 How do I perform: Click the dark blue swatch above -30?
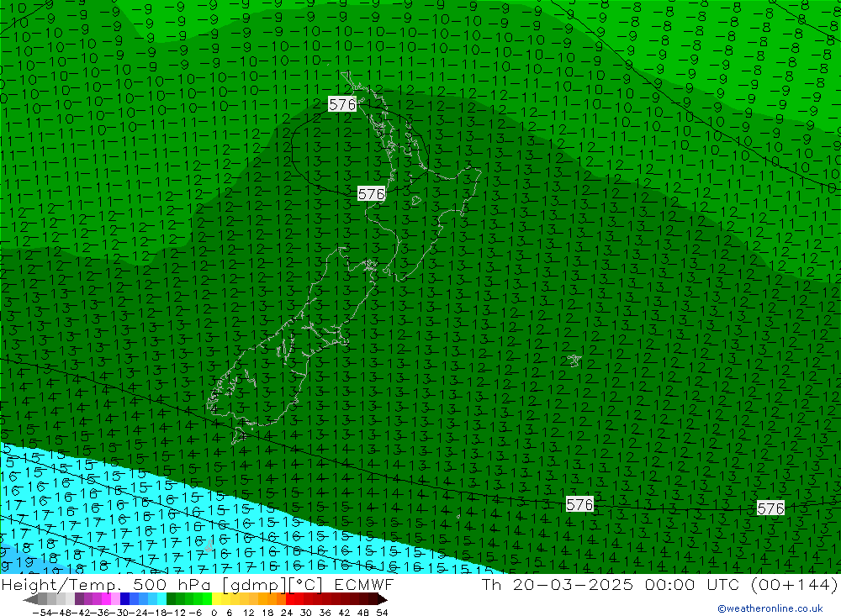click(124, 599)
